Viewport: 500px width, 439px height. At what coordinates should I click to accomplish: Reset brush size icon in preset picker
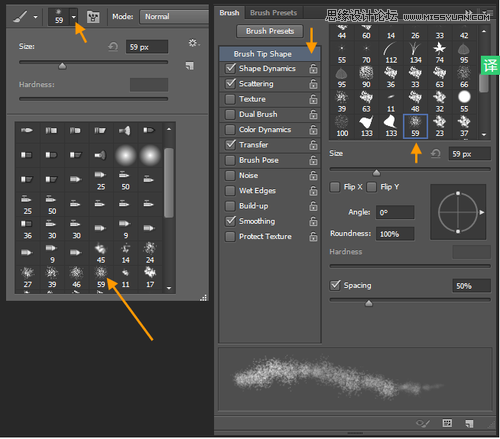point(113,47)
